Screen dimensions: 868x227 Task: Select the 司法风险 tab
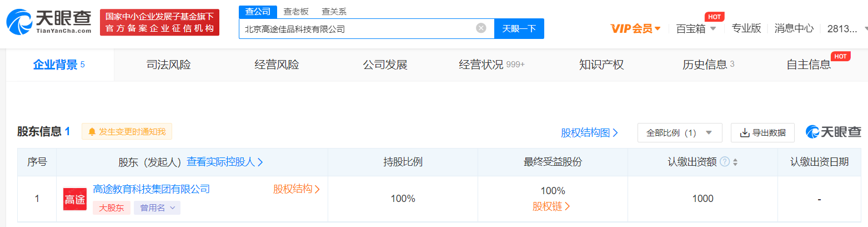click(x=168, y=65)
